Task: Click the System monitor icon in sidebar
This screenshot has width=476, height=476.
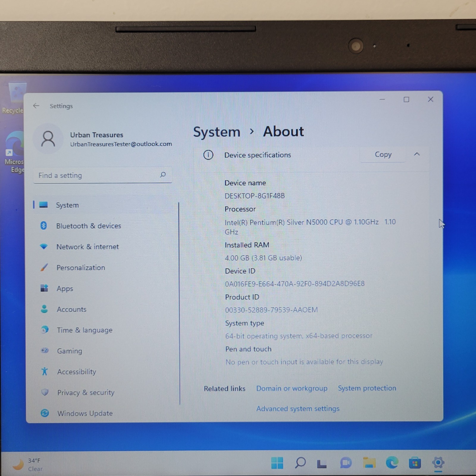Action: click(x=43, y=205)
